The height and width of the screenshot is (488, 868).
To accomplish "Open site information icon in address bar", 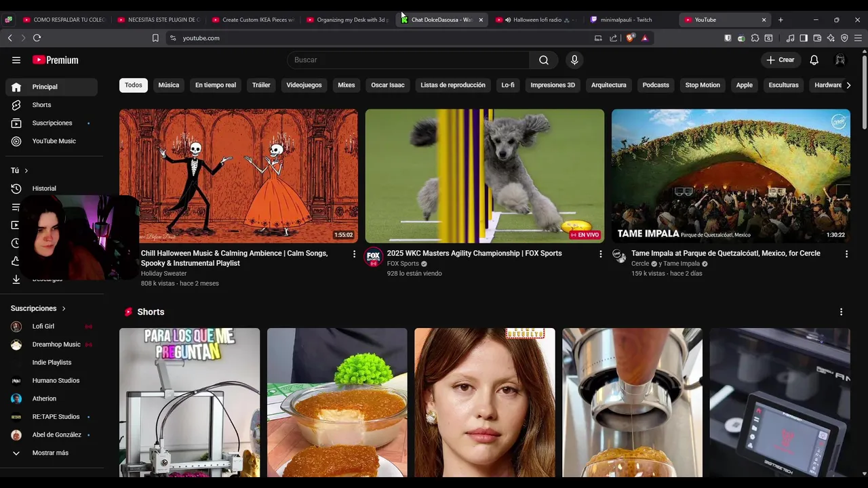I will (173, 38).
